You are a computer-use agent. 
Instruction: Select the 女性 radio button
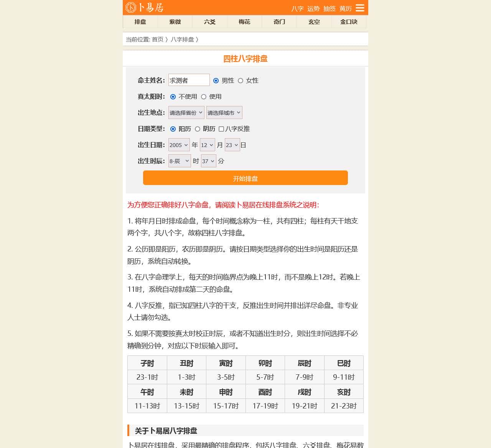pos(241,81)
